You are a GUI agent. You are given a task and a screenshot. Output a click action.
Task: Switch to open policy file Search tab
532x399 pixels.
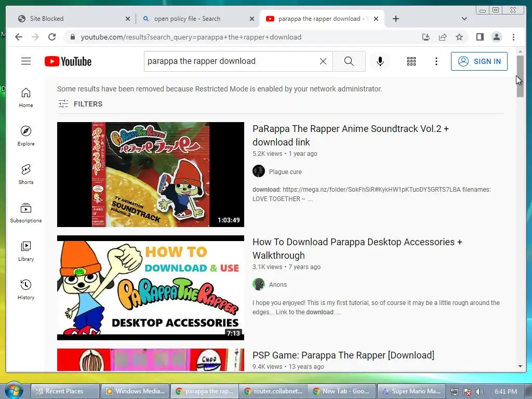[x=197, y=19]
